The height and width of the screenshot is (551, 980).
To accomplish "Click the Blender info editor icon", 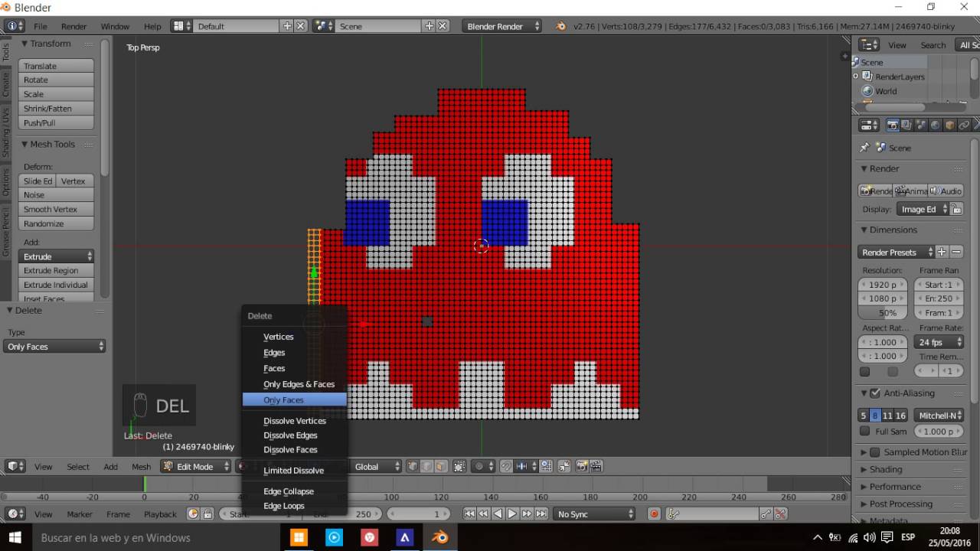I will point(15,26).
